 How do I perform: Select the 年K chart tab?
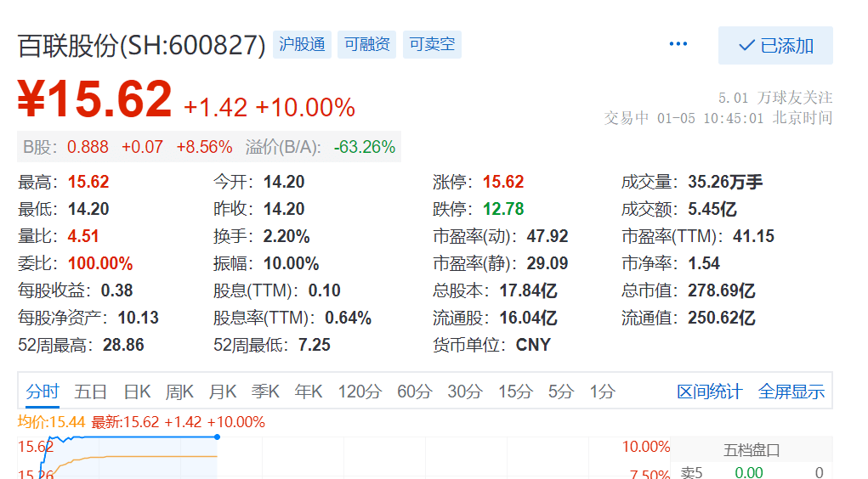point(309,392)
